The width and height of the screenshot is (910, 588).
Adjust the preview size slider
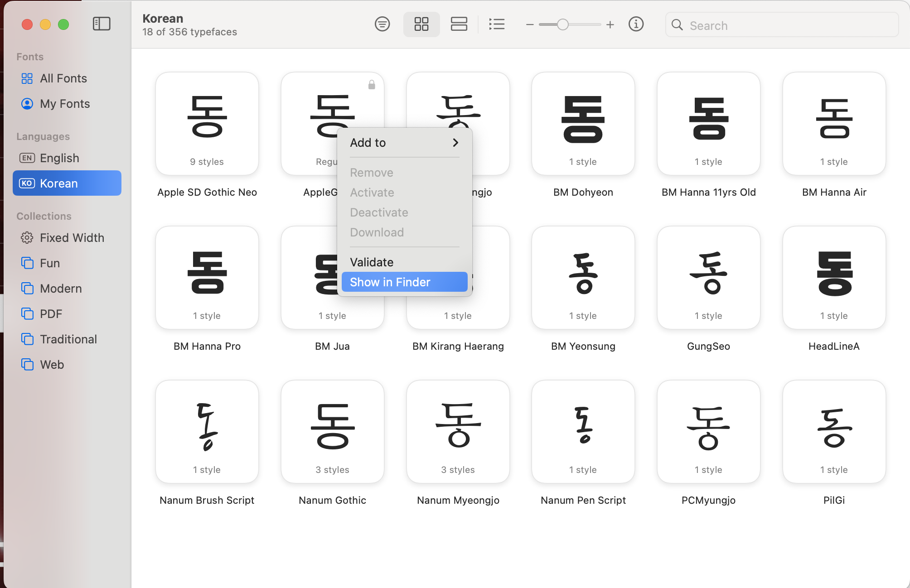click(x=562, y=24)
